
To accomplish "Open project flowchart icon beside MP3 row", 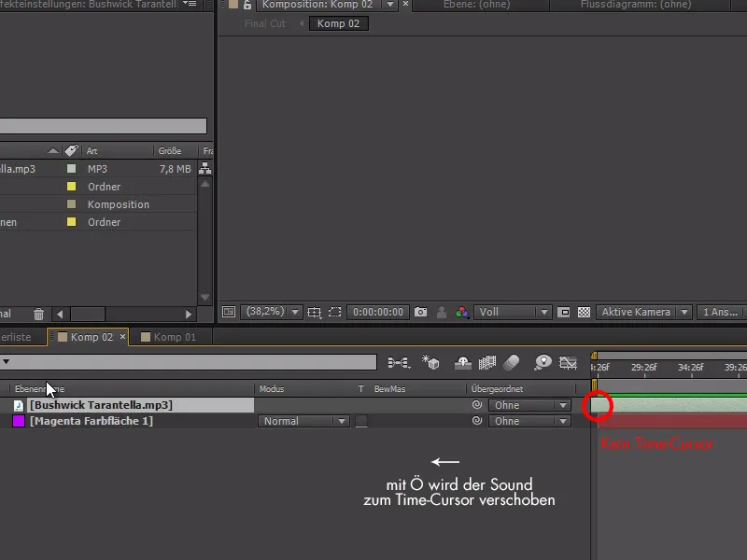I will [204, 168].
